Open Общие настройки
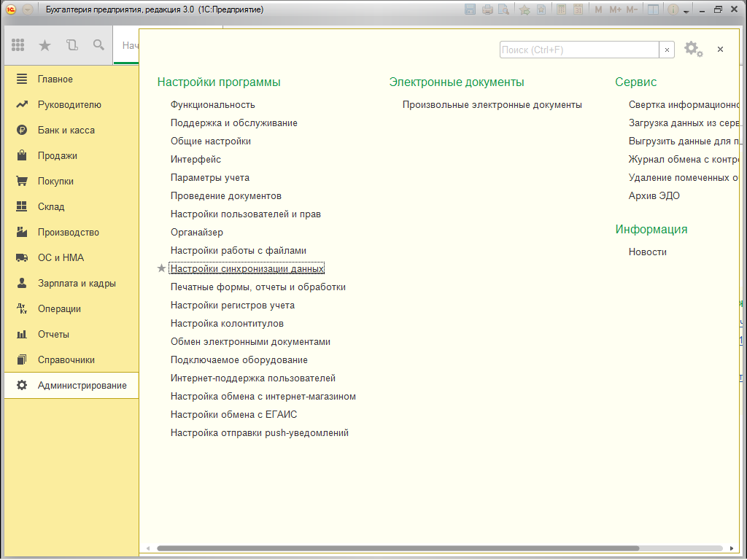Viewport: 747px width, 560px height. 211,141
